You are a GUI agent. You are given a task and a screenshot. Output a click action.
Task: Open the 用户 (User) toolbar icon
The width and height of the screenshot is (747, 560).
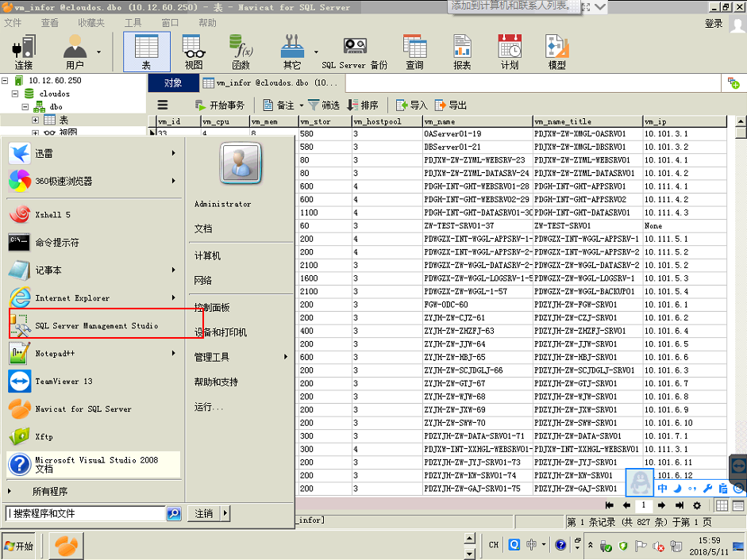pos(75,52)
